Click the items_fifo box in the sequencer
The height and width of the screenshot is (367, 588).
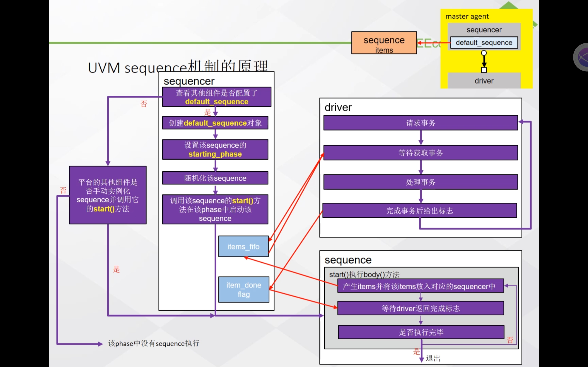[243, 246]
